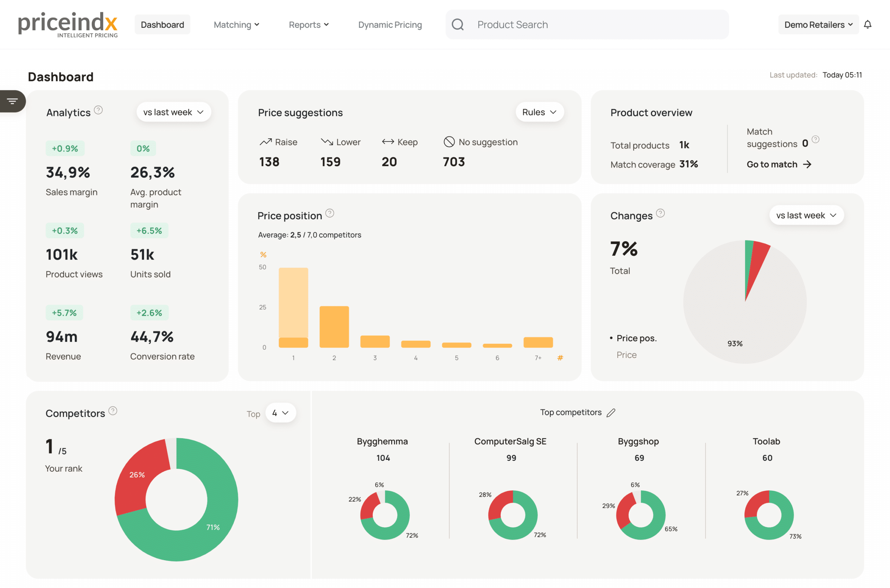Screen dimensions: 890x588
Task: Click the notification bell icon
Action: (867, 25)
